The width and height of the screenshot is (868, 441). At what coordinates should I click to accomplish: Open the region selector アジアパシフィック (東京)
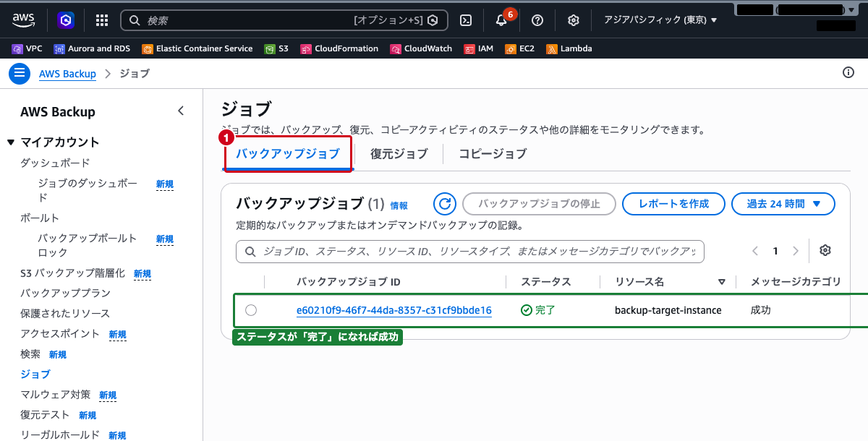pyautogui.click(x=660, y=20)
